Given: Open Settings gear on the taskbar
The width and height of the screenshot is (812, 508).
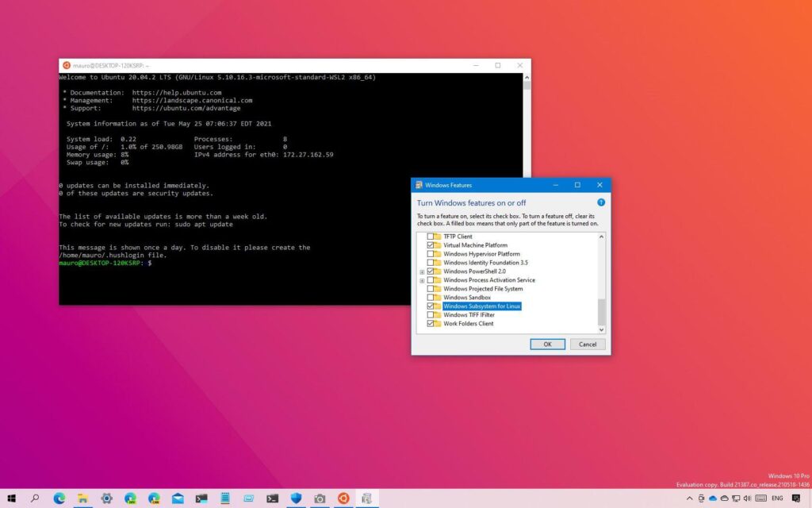Looking at the screenshot, I should point(107,498).
